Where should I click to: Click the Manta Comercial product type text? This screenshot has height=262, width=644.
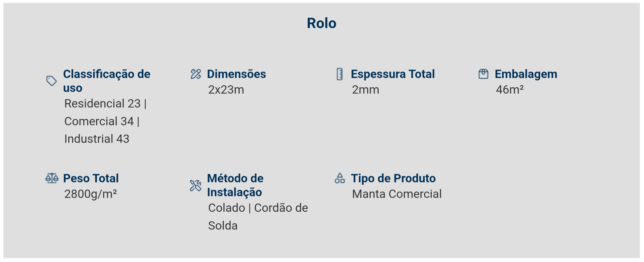(x=397, y=194)
